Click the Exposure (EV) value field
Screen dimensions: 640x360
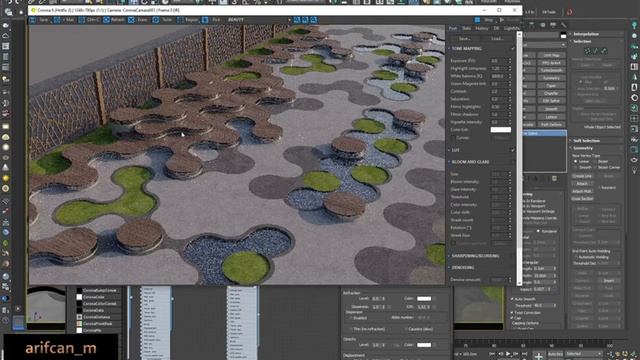498,60
